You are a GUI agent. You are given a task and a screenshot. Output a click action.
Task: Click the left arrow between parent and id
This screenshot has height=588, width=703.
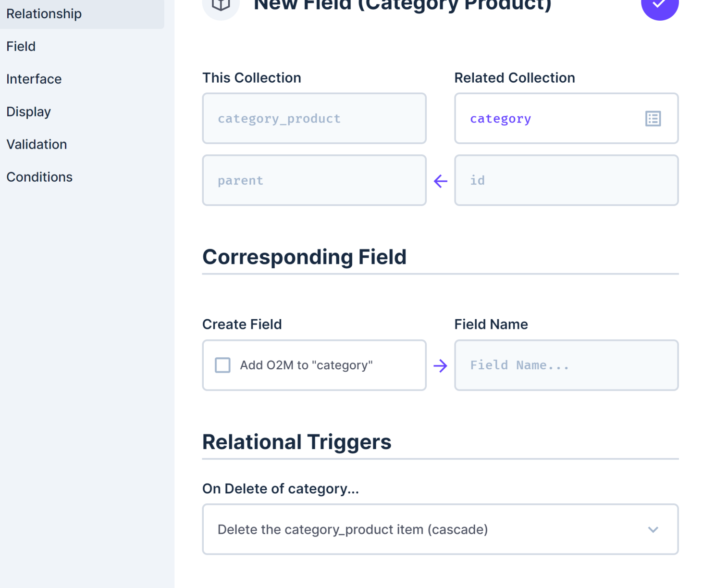pyautogui.click(x=441, y=181)
